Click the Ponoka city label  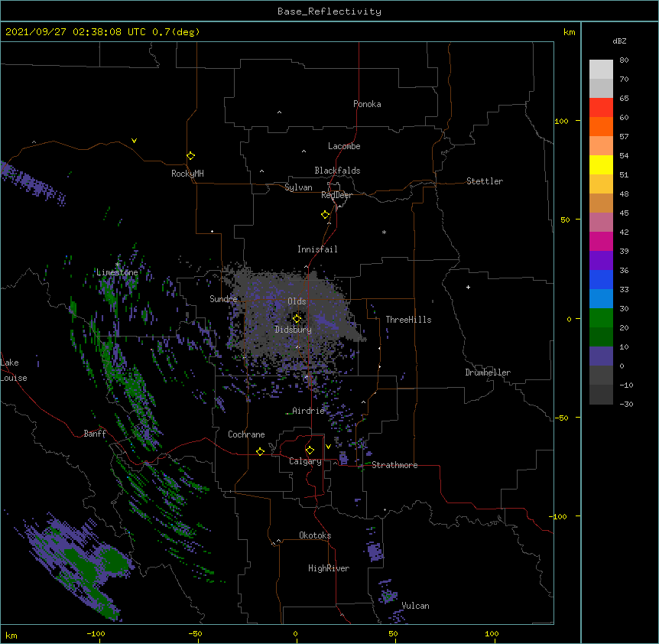click(367, 104)
